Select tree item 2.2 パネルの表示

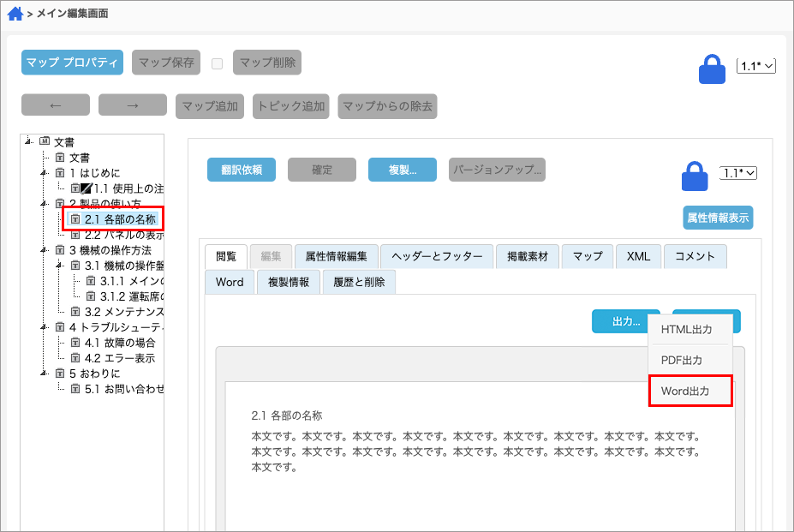[124, 235]
